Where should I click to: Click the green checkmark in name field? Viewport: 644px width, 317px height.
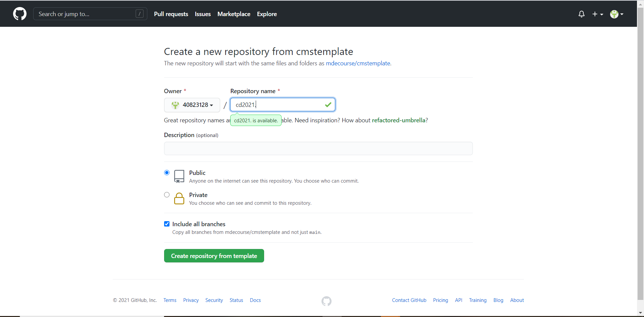pyautogui.click(x=328, y=105)
